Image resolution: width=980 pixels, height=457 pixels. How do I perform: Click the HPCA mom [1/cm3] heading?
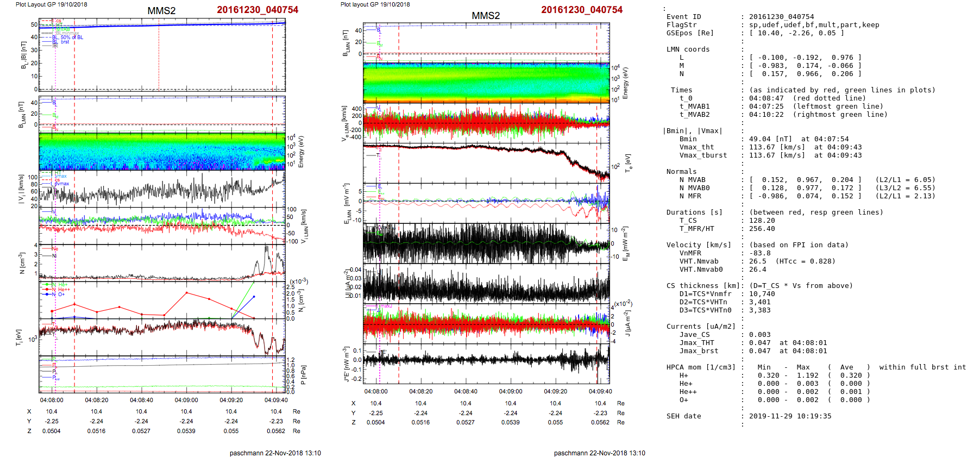[701, 367]
